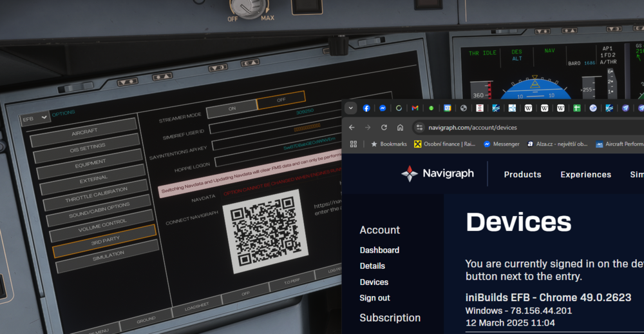Open the Google Calendar pinned tab
This screenshot has height=334, width=644.
448,108
